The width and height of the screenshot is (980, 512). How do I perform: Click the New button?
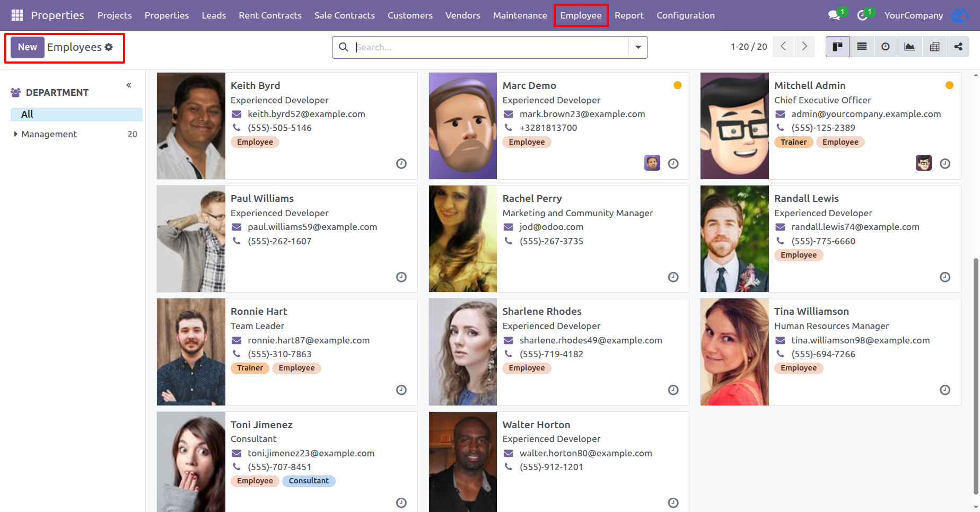click(28, 47)
